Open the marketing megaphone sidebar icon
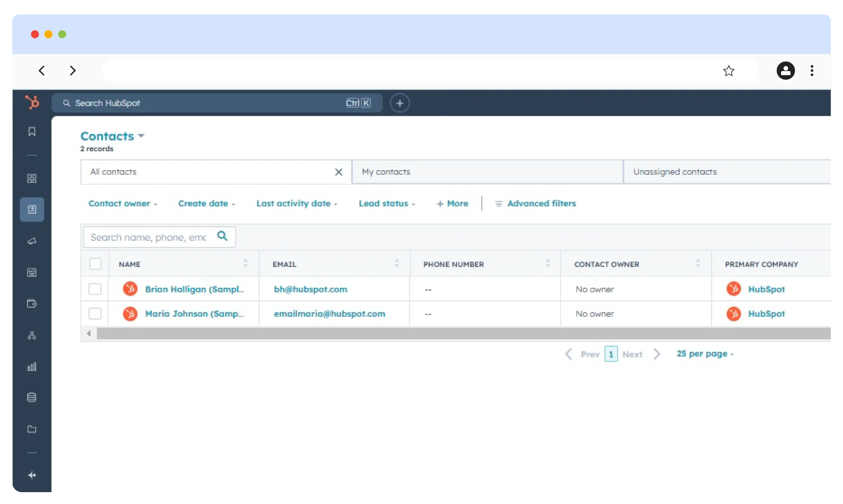 [x=32, y=241]
